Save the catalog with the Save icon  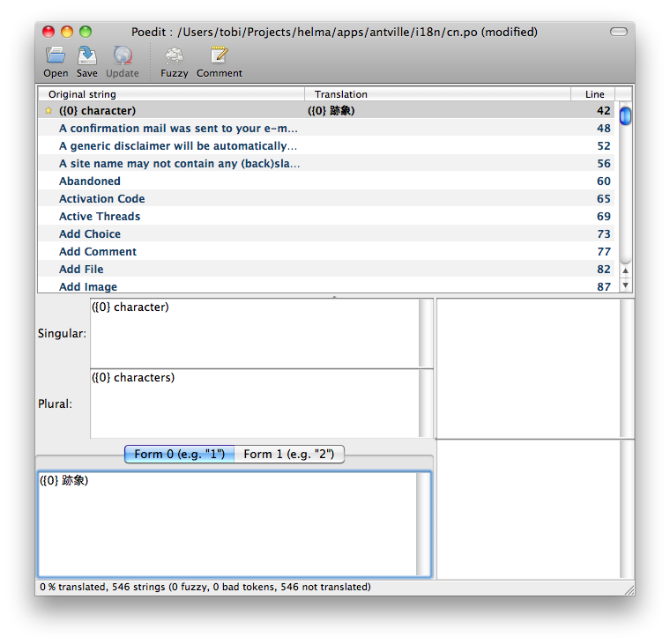coord(87,56)
